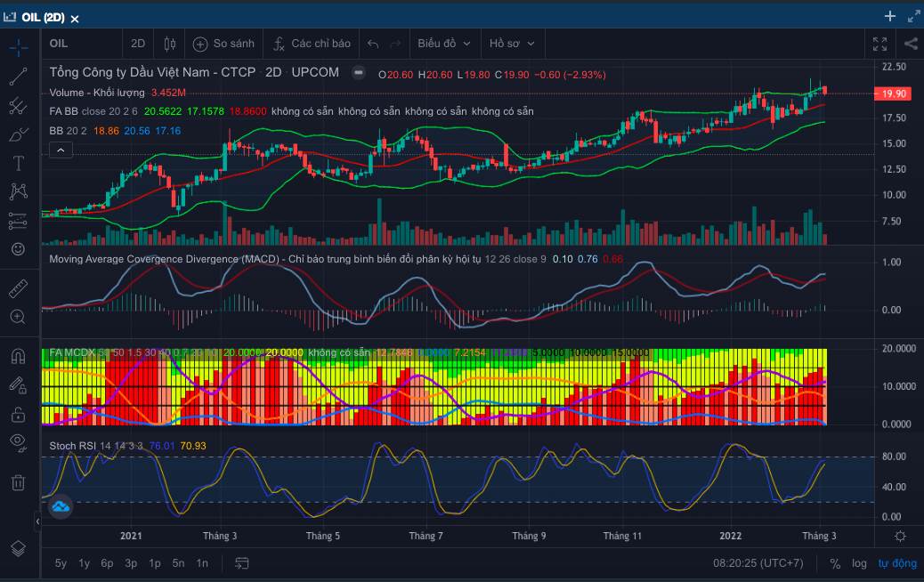Click the trash remove drawings icon
Viewport: 924px width, 582px height.
pyautogui.click(x=19, y=482)
